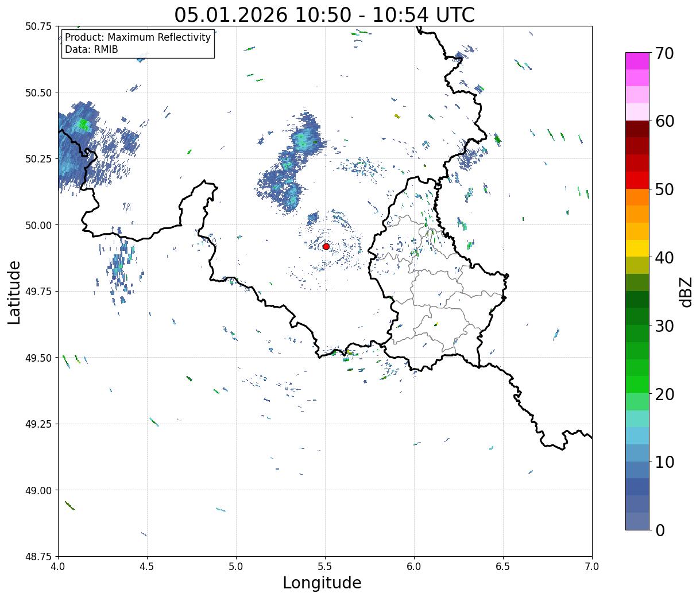The image size is (700, 597).
Task: Click the latitude tick label 50.00
Action: click(x=38, y=225)
